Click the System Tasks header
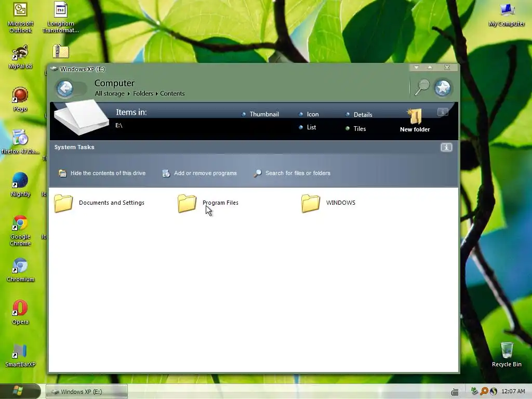532x399 pixels. point(74,147)
